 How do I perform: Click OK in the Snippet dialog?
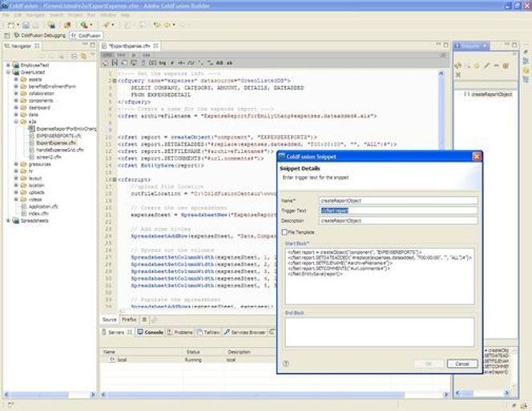coord(429,364)
